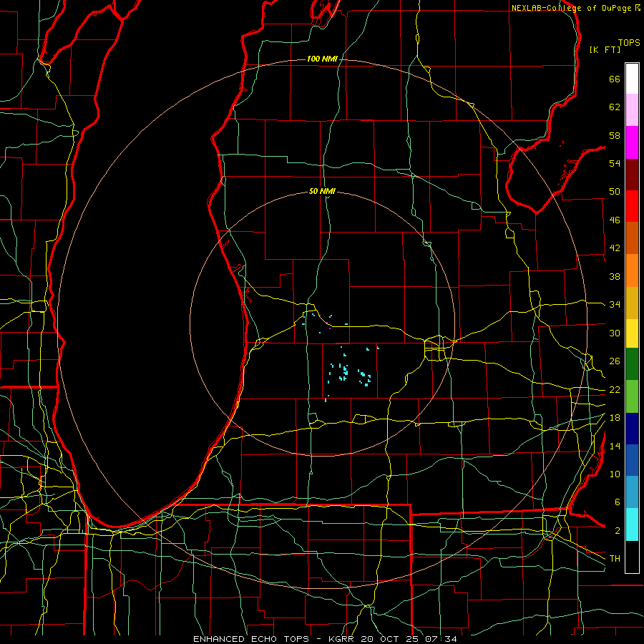Click the 20 OCT 25 date text

click(x=389, y=639)
